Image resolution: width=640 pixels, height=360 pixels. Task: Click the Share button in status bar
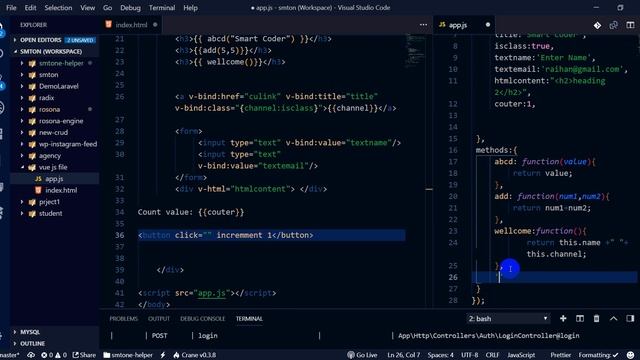(84, 355)
